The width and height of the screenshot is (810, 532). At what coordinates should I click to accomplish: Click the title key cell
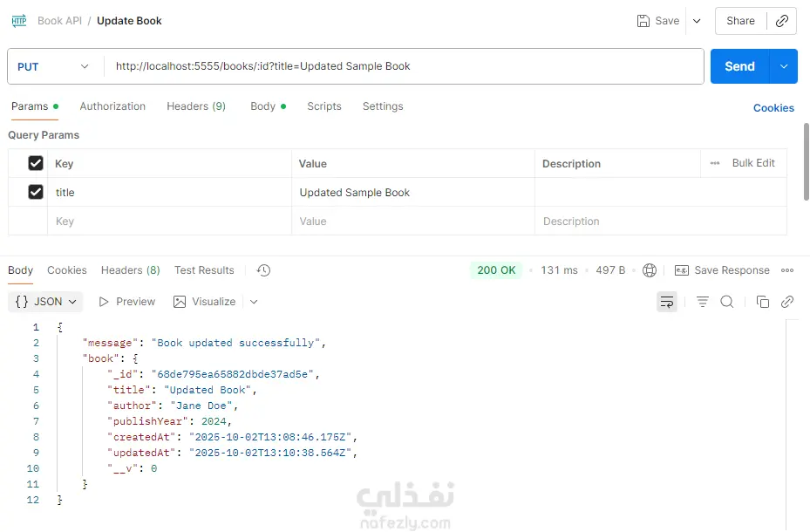169,192
